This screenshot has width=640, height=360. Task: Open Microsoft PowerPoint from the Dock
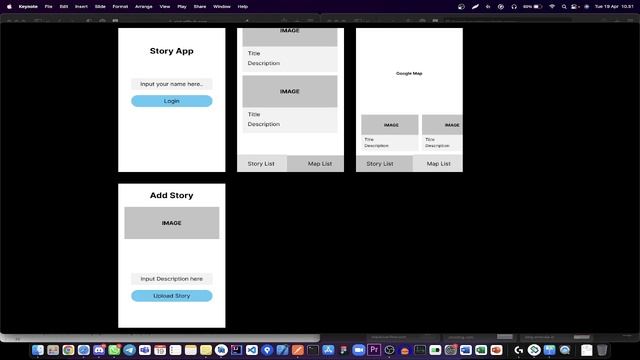pyautogui.click(x=496, y=350)
